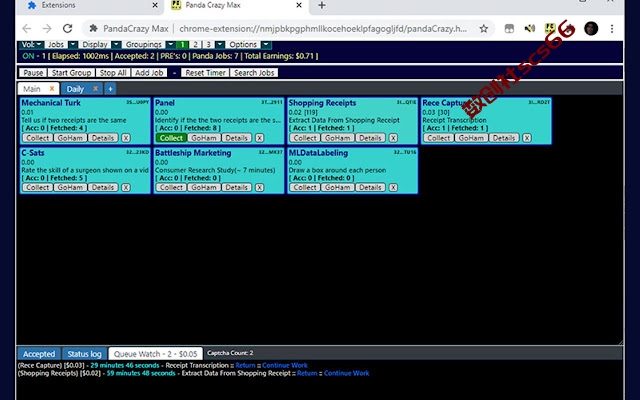Close the Extensions browser tab

tap(155, 5)
